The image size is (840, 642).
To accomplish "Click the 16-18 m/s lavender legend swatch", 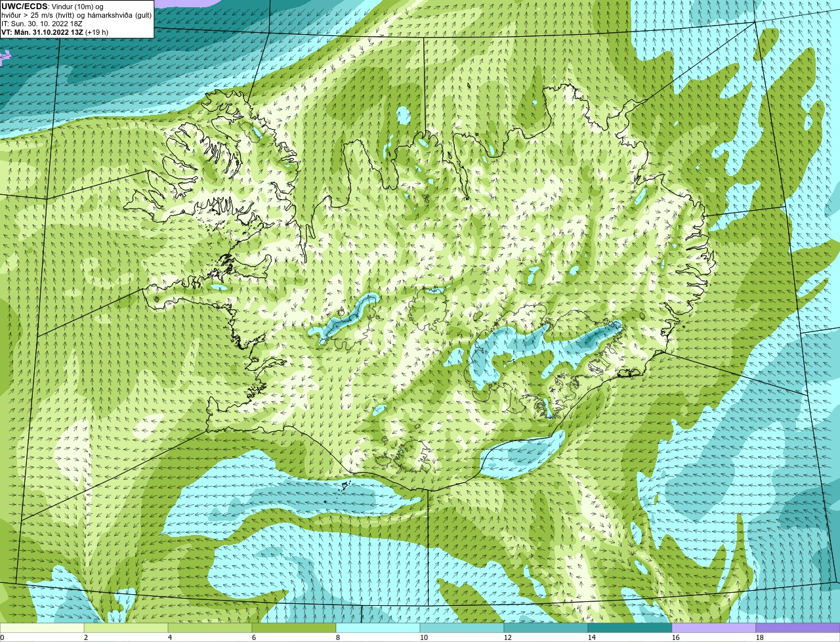I will pyautogui.click(x=714, y=628).
